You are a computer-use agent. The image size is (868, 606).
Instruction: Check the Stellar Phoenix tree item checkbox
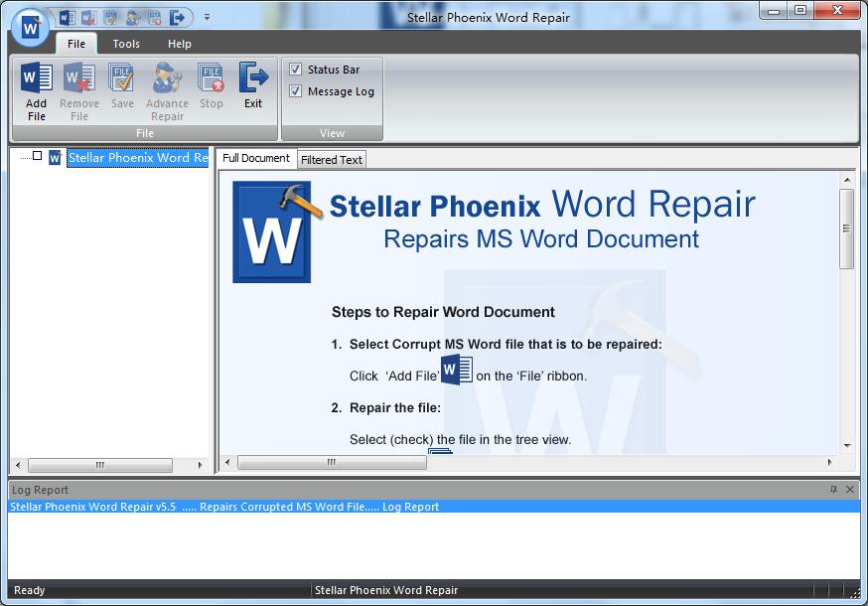[x=37, y=156]
